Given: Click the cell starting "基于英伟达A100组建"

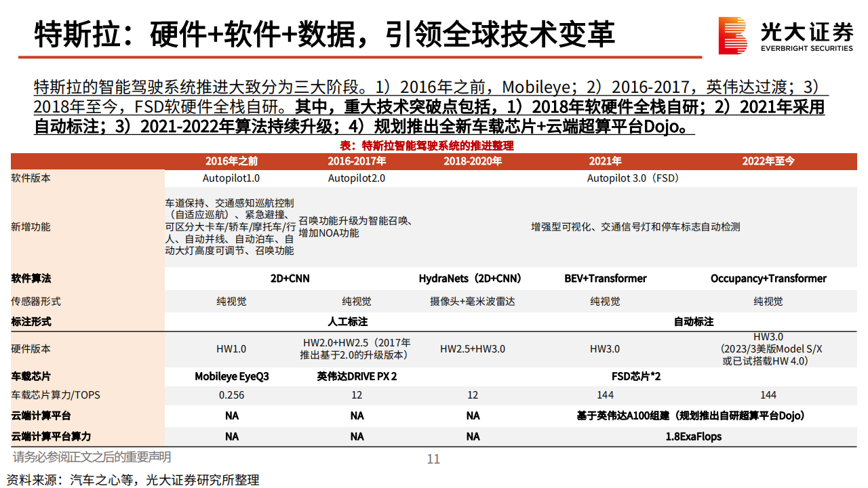Looking at the screenshot, I should click(693, 415).
